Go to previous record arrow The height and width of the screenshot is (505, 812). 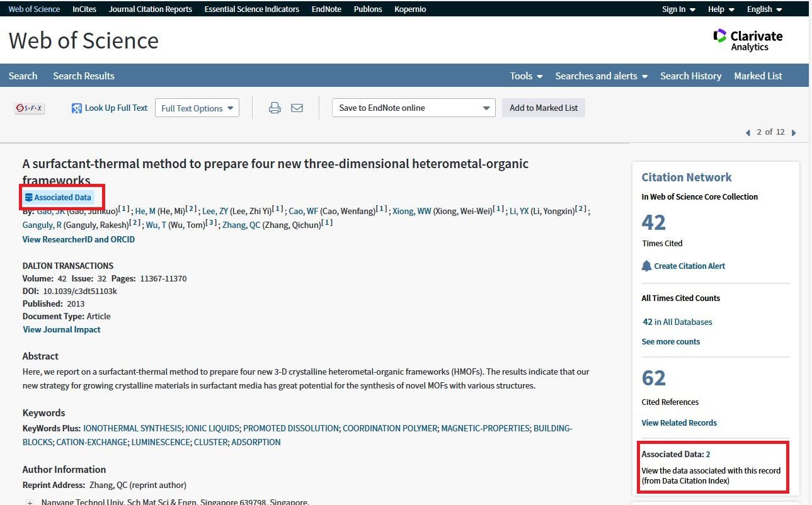pos(748,133)
